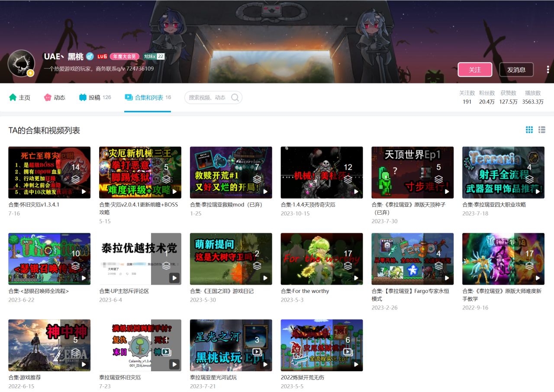Open the 泰拉优越技术党 collection thumbnail
Viewport: 554px width, 392px height.
(140, 259)
